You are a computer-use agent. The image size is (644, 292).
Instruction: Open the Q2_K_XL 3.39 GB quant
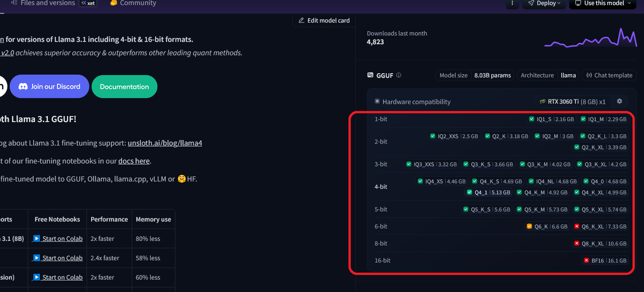click(x=600, y=147)
